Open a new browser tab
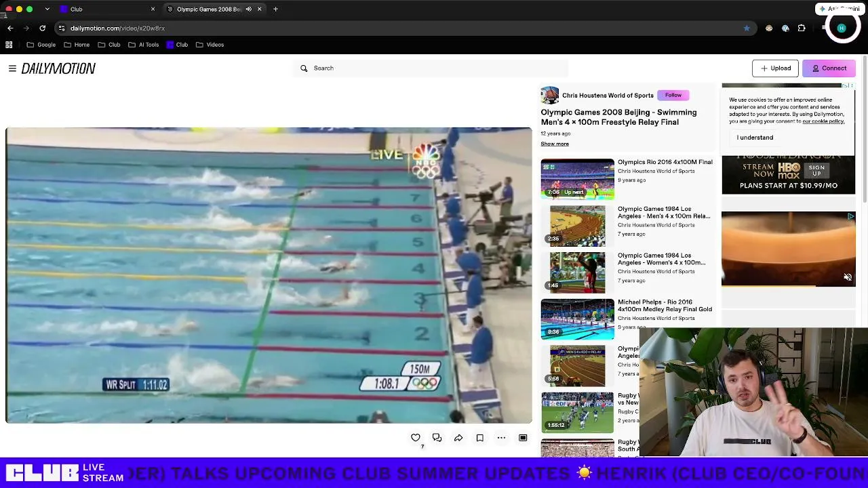This screenshot has height=488, width=868. click(x=275, y=9)
